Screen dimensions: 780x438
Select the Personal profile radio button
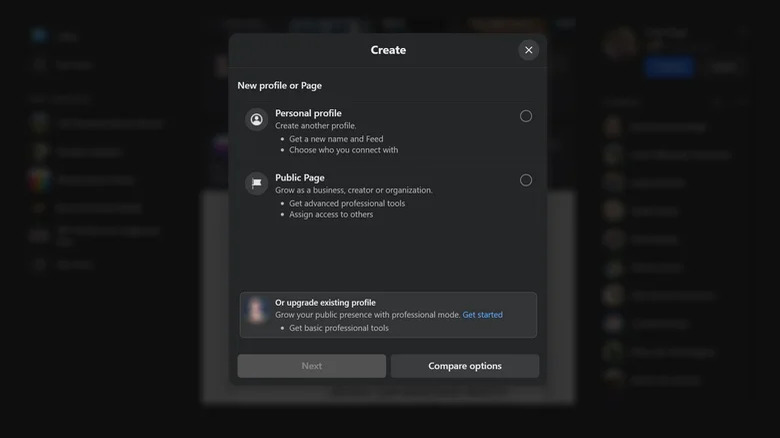click(x=526, y=116)
